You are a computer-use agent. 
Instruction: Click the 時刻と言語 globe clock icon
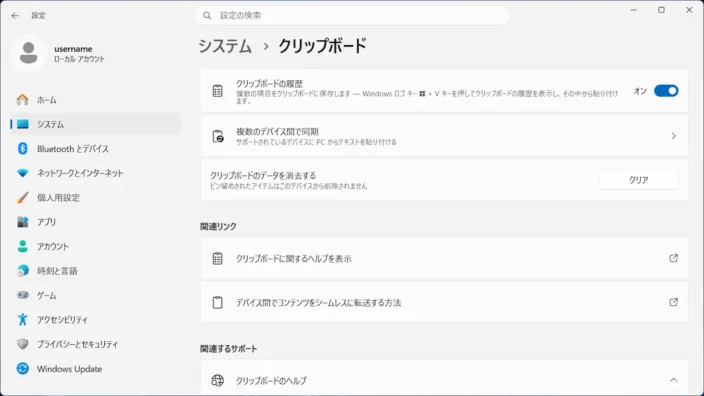coord(22,271)
